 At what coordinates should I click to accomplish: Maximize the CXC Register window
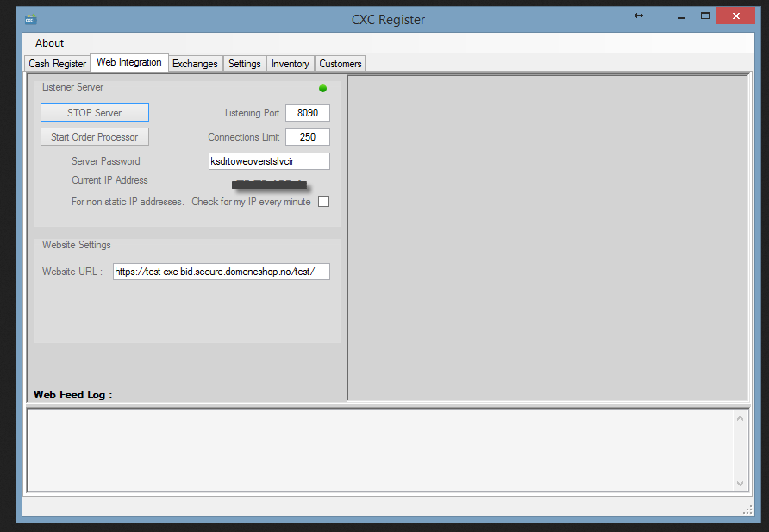click(x=704, y=16)
